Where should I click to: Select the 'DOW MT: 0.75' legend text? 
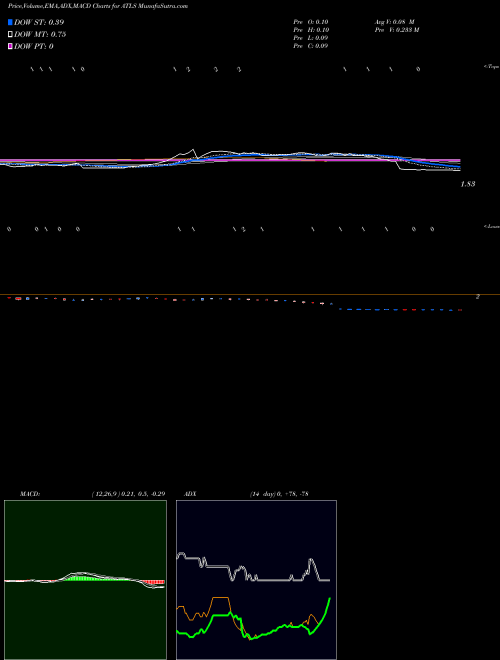pyautogui.click(x=40, y=34)
